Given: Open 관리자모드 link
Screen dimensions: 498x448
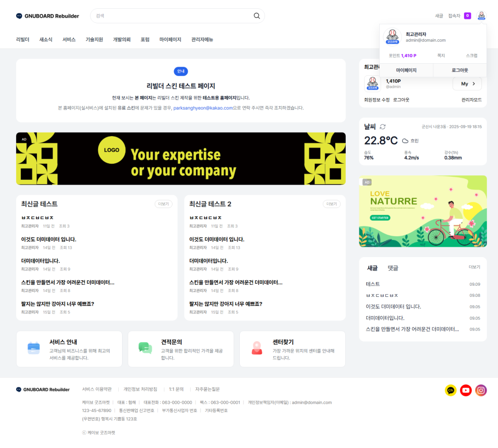Looking at the screenshot, I should [471, 100].
